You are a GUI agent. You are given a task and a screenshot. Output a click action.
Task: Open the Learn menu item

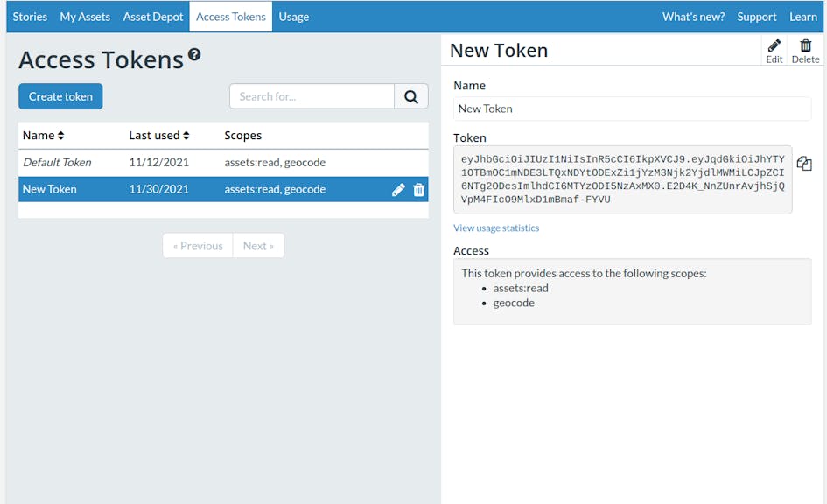click(802, 16)
